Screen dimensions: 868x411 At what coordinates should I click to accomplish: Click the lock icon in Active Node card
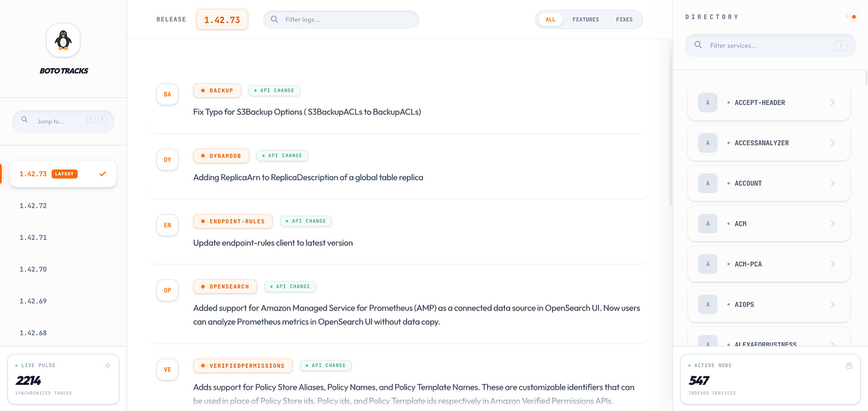pyautogui.click(x=849, y=366)
